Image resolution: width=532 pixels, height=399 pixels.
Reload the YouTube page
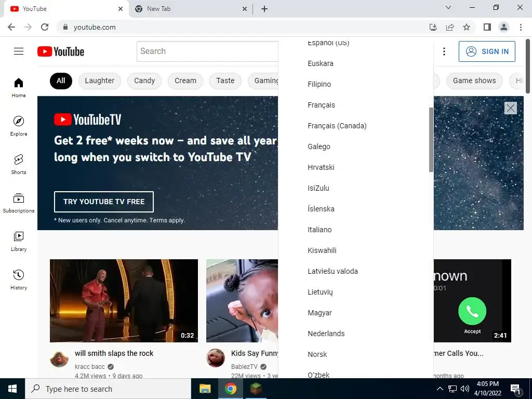45,27
